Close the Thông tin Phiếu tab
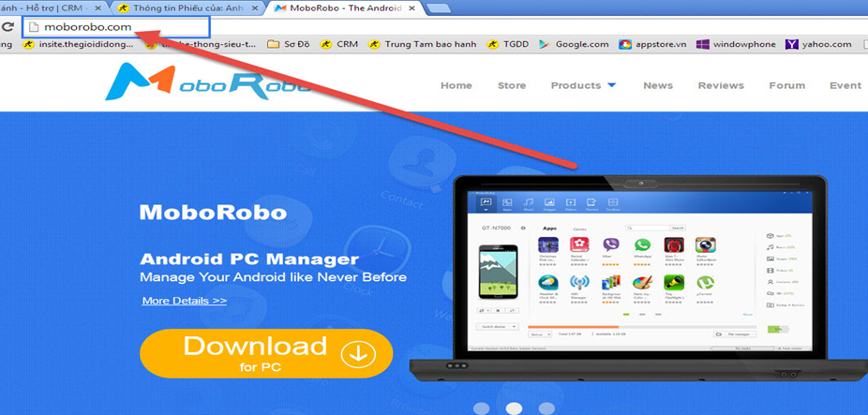 (256, 8)
